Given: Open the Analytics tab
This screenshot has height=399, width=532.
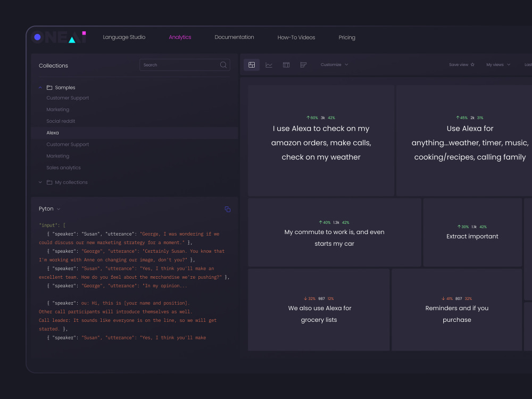Looking at the screenshot, I should [180, 37].
